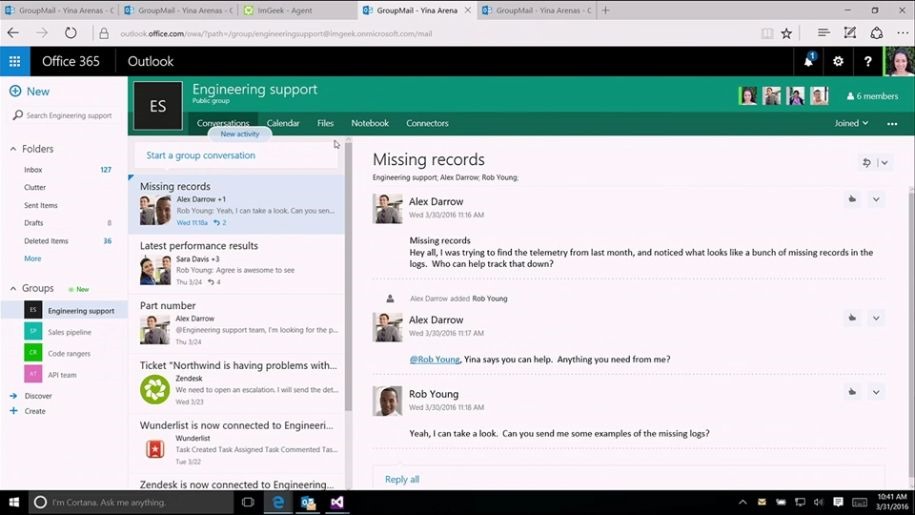Viewport: 915px width, 515px height.
Task: Open the Connectors tab
Action: tap(427, 123)
